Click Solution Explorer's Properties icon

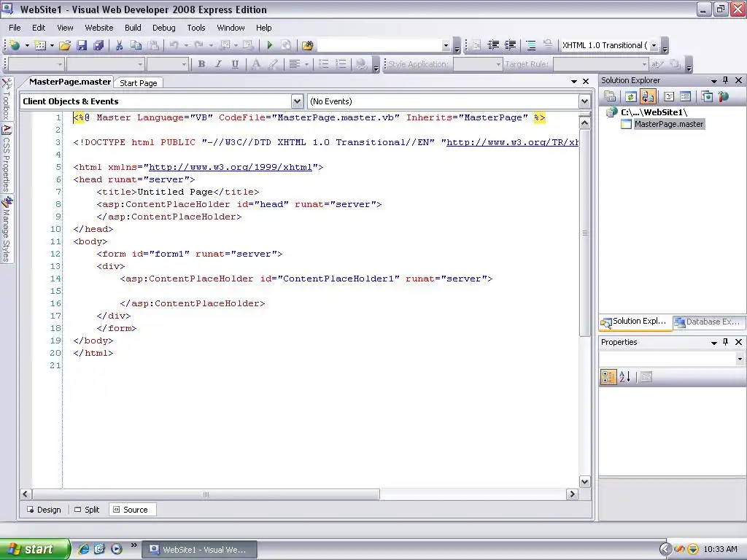click(x=610, y=97)
